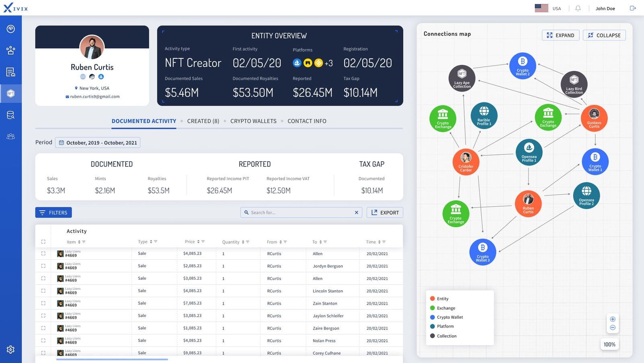Open the calendar icon in the Period selector

(62, 142)
